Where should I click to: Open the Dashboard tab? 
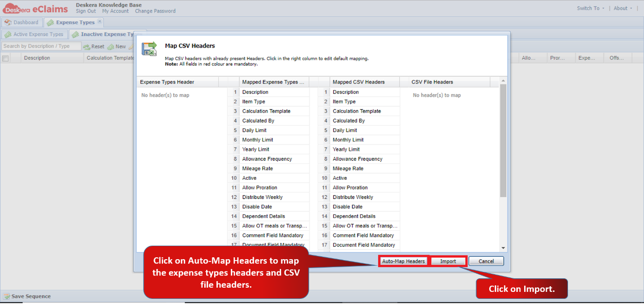coord(22,22)
